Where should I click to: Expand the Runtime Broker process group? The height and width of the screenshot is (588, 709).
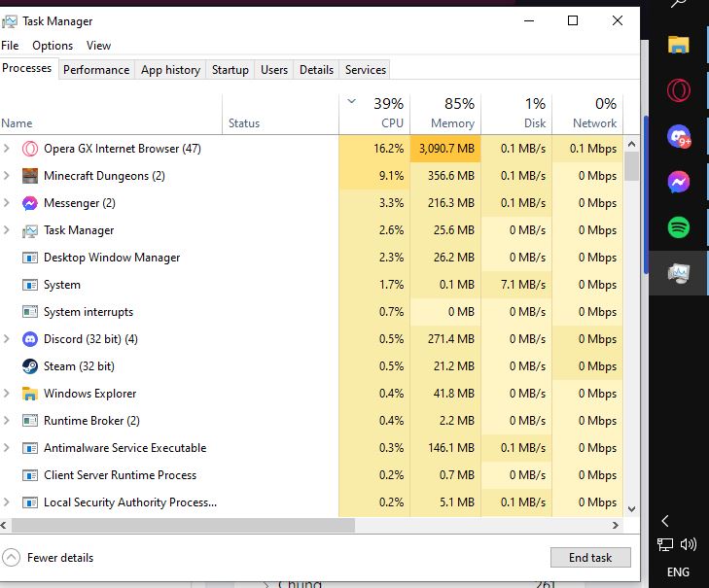8,421
